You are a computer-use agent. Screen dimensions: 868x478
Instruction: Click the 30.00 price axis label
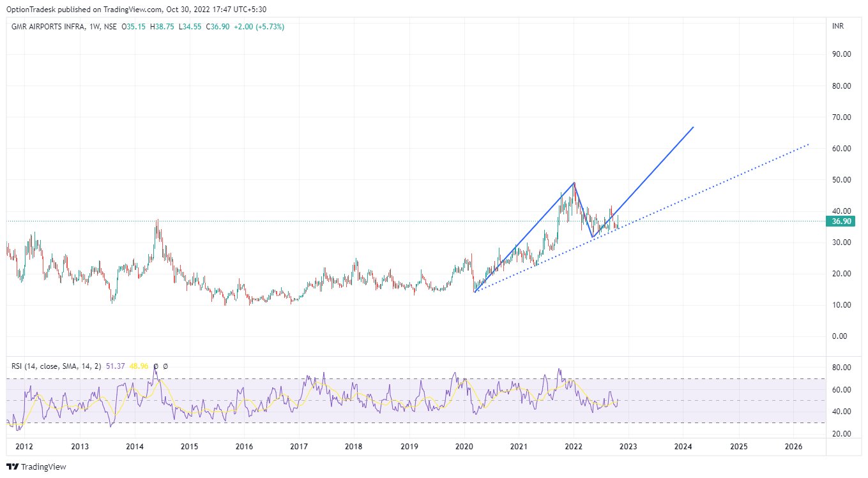point(841,243)
